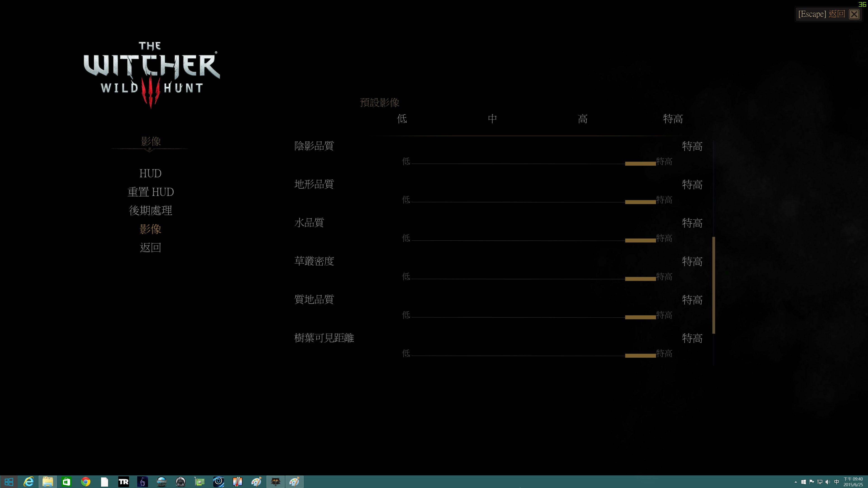Open the blank white document taskbar icon
The image size is (868, 488).
click(x=104, y=482)
